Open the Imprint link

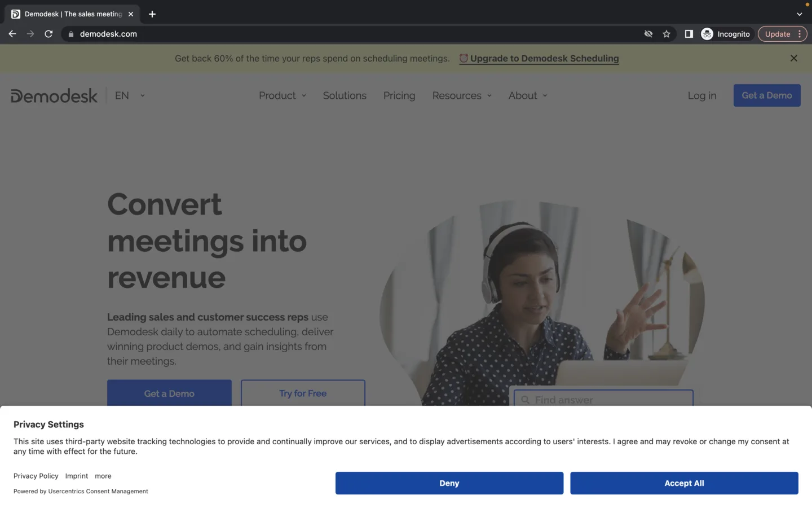[x=77, y=476]
